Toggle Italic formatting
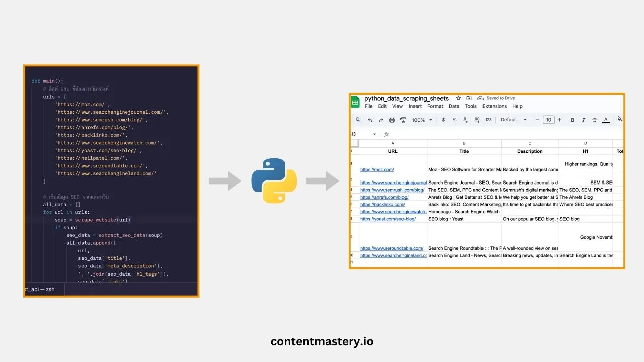This screenshot has height=362, width=644. 584,120
